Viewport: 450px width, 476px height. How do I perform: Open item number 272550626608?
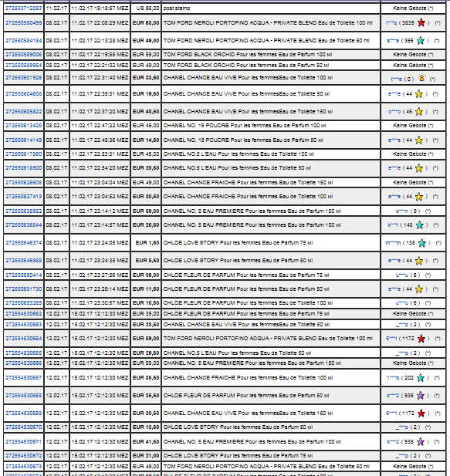pyautogui.click(x=24, y=182)
